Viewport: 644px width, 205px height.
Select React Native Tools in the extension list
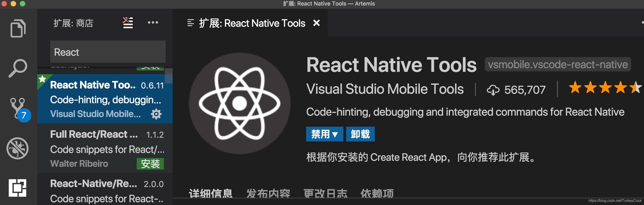tap(105, 99)
